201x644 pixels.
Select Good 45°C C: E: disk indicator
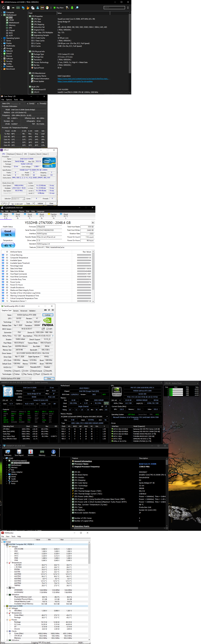[x=6, y=216]
